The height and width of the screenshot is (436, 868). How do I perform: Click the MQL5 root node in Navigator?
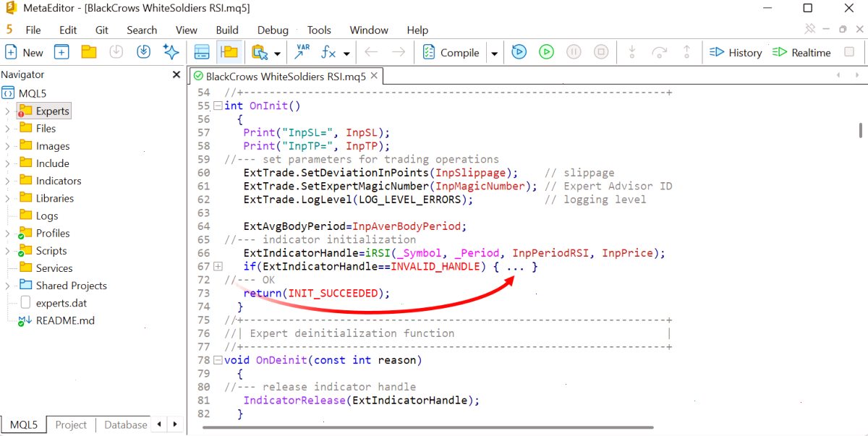(25, 93)
